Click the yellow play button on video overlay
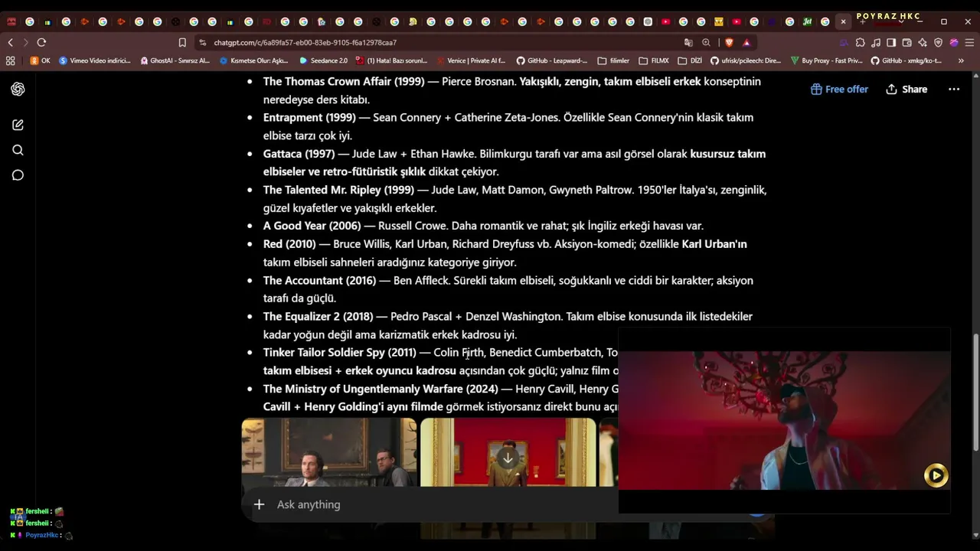This screenshot has height=551, width=980. [x=936, y=475]
